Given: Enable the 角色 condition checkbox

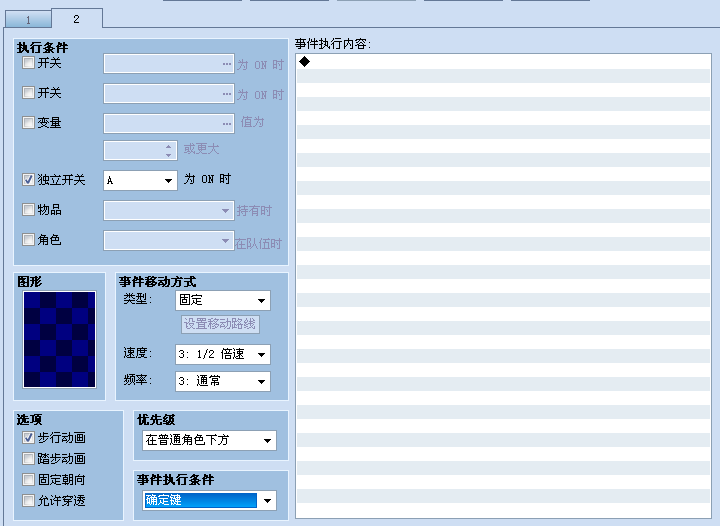Looking at the screenshot, I should tap(28, 240).
